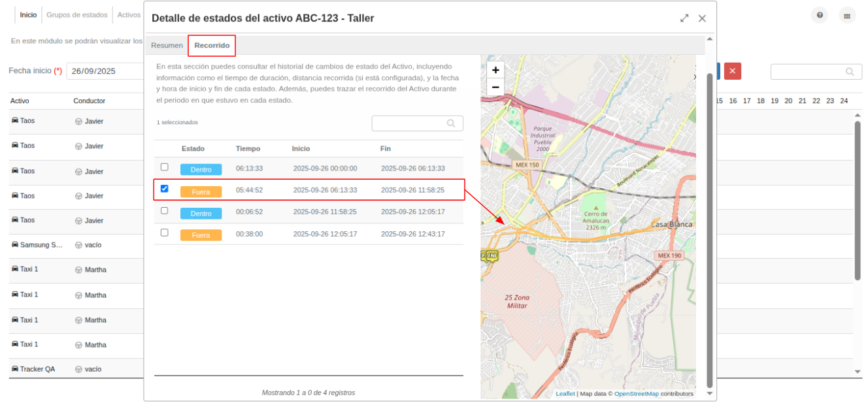The image size is (868, 407).
Task: Click the steering wheel icon in the Samsung S... row
Action: [x=78, y=245]
